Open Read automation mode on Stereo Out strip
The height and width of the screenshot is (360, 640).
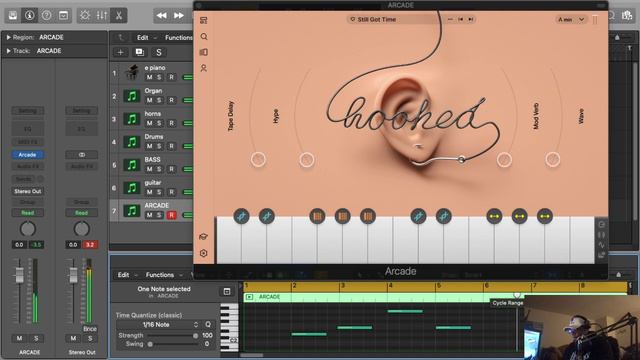tap(82, 213)
